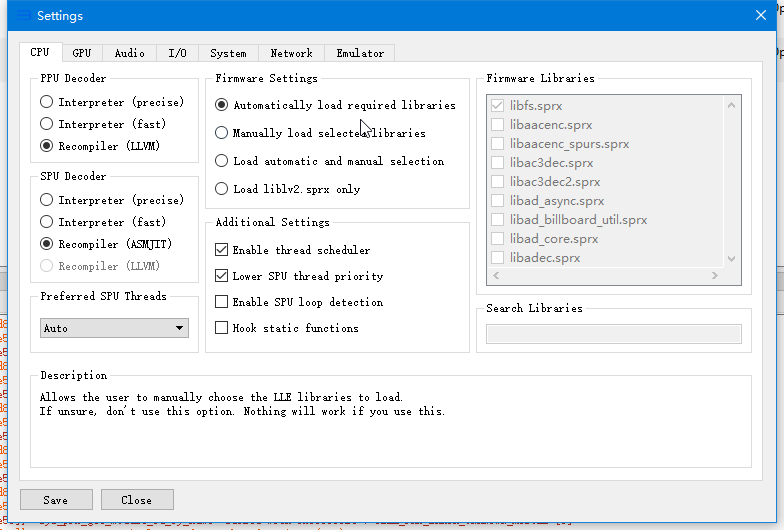Screen dimensions: 784x530
Task: Open Preferred SPU Threads dropdown
Action: click(114, 328)
